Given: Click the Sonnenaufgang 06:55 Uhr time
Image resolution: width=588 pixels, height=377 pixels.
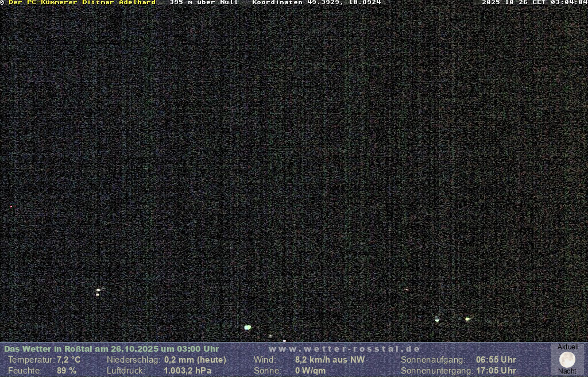Looking at the screenshot, I should click(x=496, y=360).
